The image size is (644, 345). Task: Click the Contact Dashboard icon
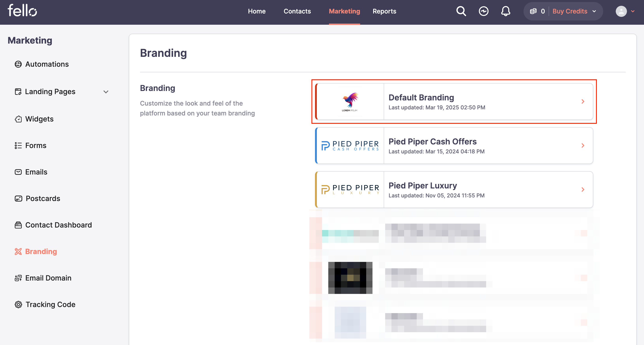pyautogui.click(x=18, y=225)
